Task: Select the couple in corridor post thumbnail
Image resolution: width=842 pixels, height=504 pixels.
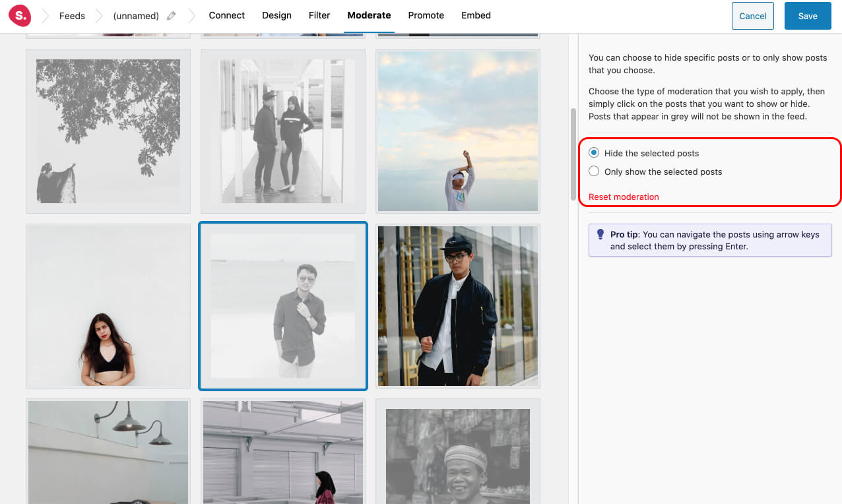Action: 283,131
